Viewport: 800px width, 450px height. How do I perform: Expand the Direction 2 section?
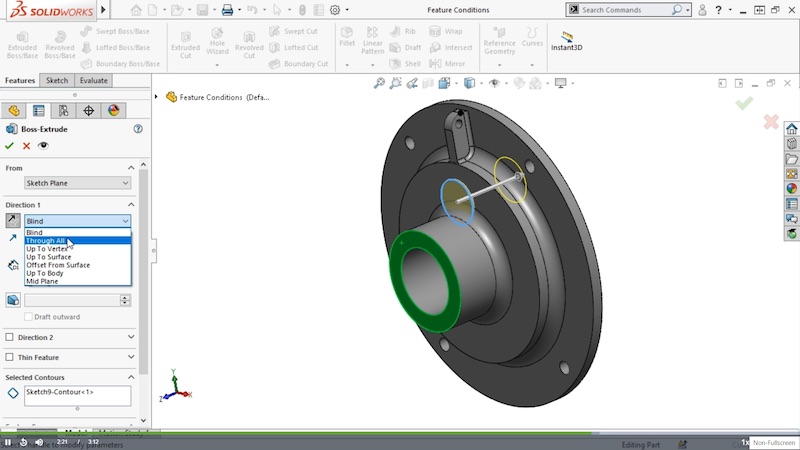131,337
